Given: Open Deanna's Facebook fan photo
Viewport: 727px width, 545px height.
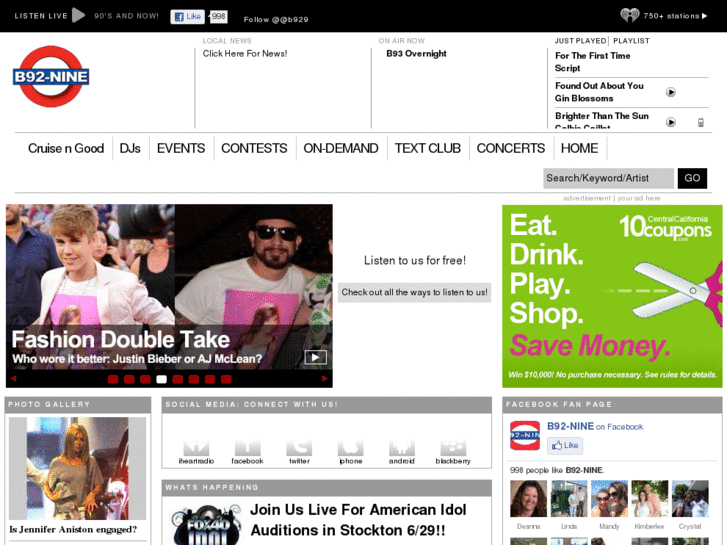Looking at the screenshot, I should [528, 499].
